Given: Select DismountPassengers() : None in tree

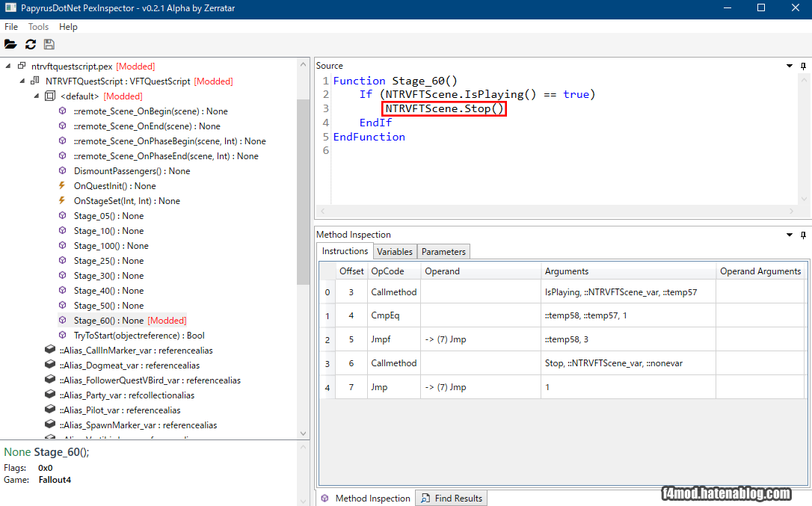Looking at the screenshot, I should [132, 171].
